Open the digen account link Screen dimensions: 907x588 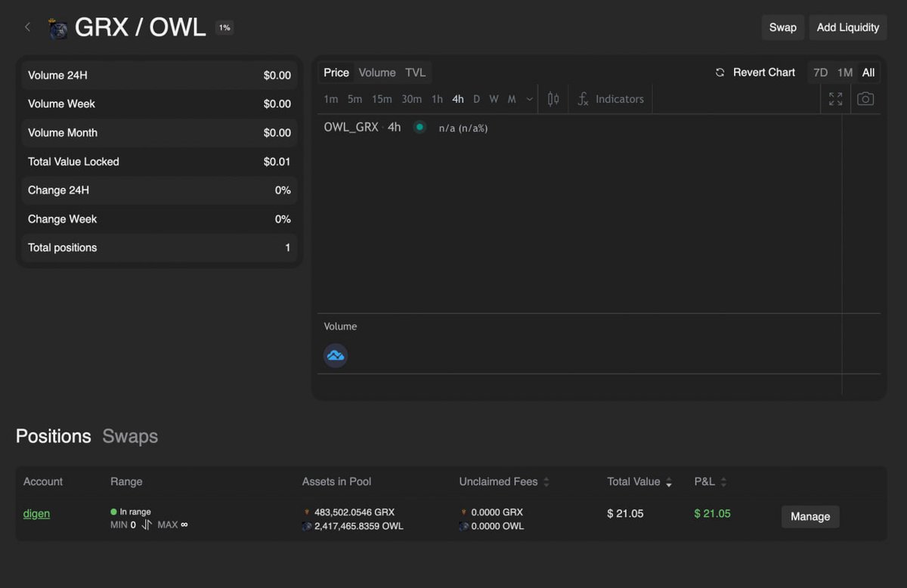tap(36, 514)
